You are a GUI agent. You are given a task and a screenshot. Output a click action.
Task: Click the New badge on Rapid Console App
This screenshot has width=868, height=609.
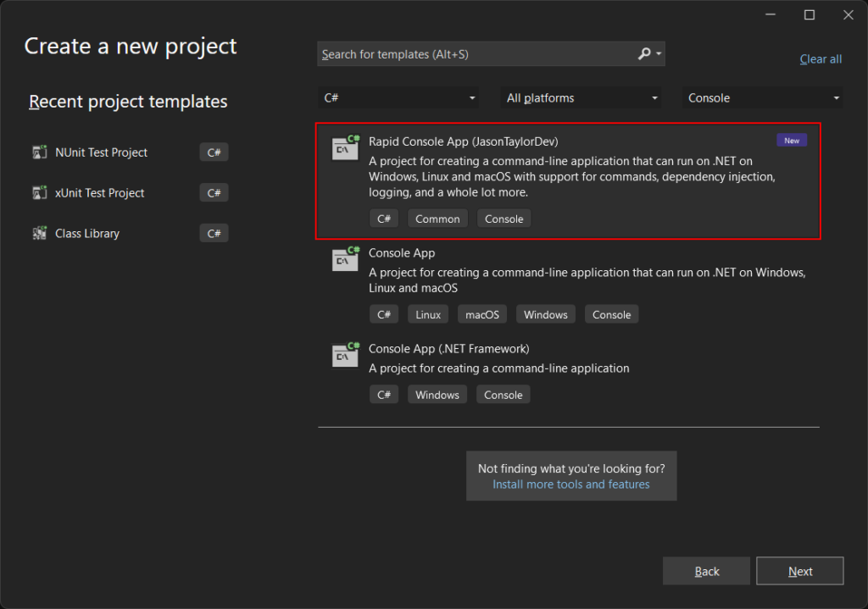pos(792,141)
